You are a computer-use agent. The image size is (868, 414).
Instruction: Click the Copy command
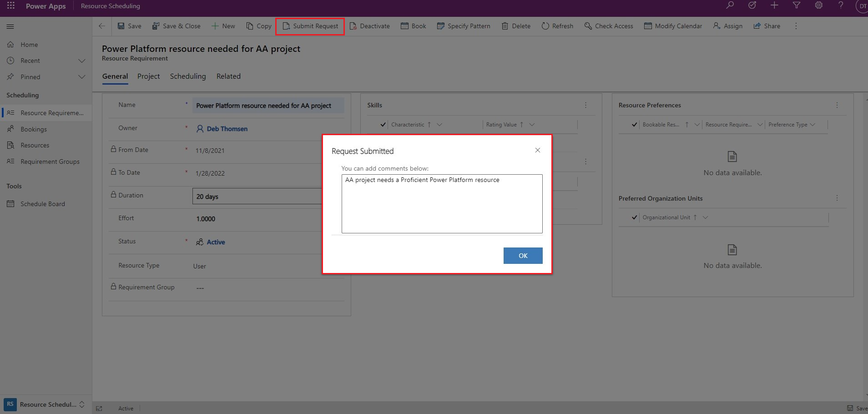coord(259,26)
